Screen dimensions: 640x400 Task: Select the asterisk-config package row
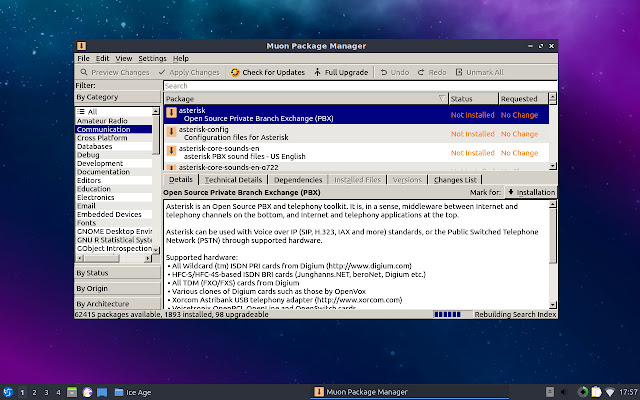pos(356,133)
